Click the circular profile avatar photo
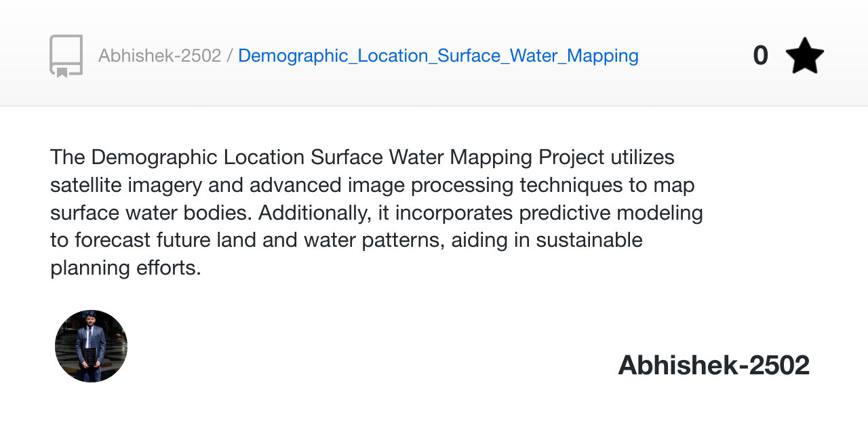This screenshot has height=434, width=868. 91,346
